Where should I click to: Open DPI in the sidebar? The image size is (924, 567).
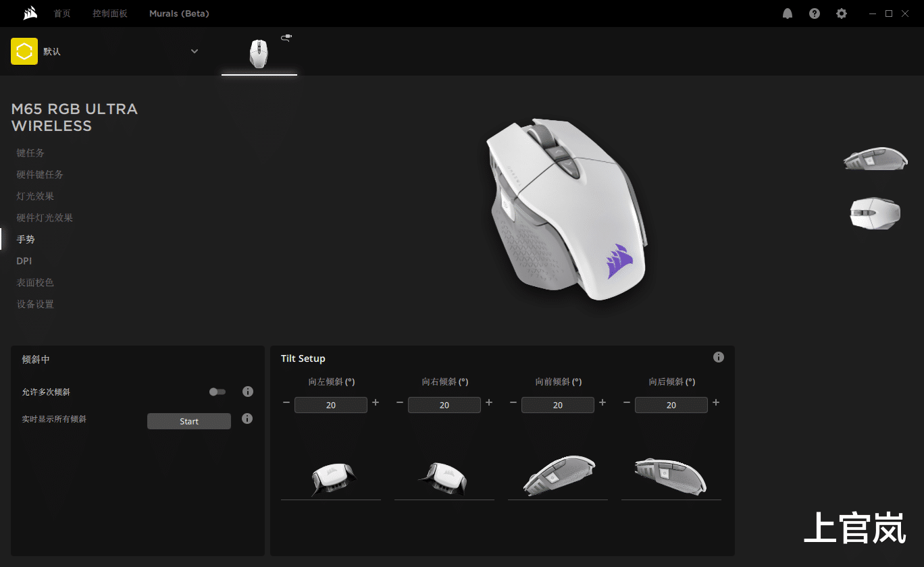point(24,261)
